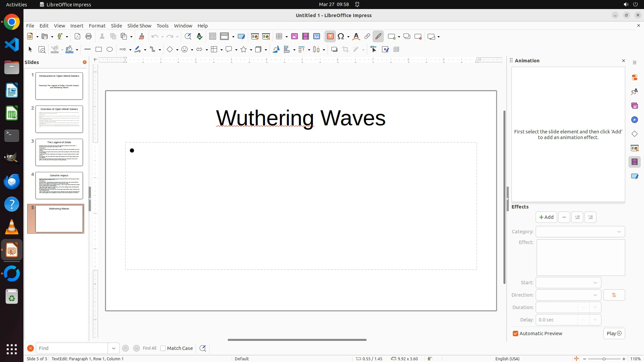Click the Insert Special Character icon

coord(341,37)
